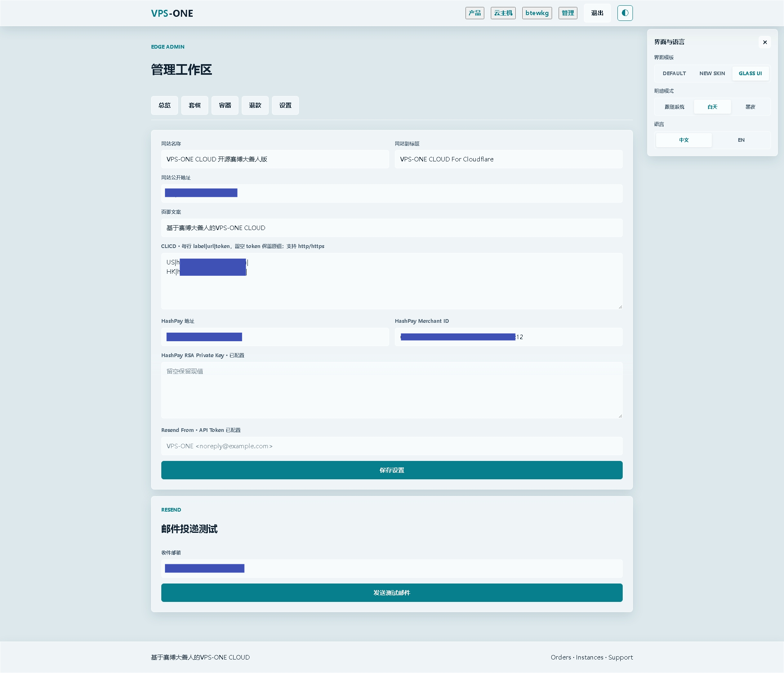Open the btewkg user navigation item
The width and height of the screenshot is (784, 673).
[x=537, y=13]
